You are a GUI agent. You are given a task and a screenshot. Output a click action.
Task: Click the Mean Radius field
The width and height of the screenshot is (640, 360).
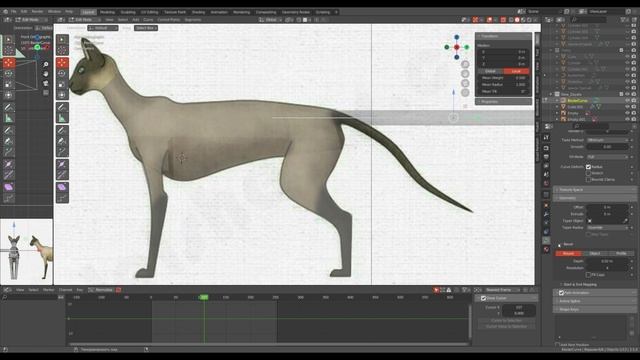(x=503, y=84)
